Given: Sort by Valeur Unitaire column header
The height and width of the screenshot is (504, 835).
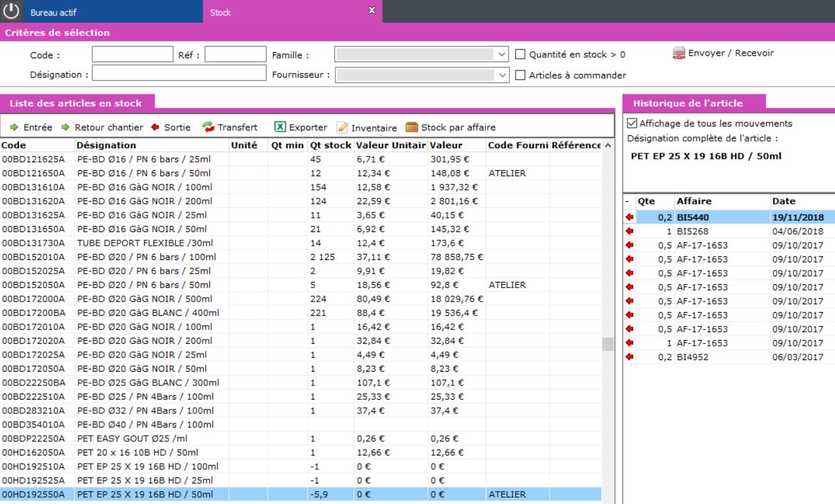Looking at the screenshot, I should tap(391, 145).
